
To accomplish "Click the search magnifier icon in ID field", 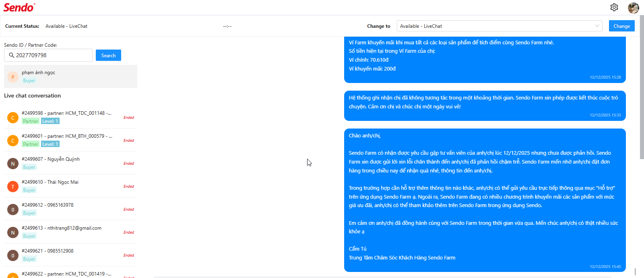I will (x=11, y=55).
